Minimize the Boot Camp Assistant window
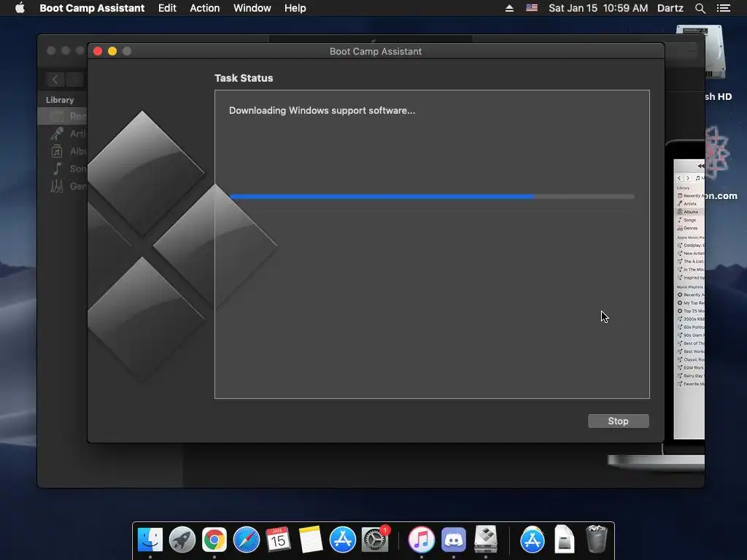747x560 pixels. [x=112, y=51]
